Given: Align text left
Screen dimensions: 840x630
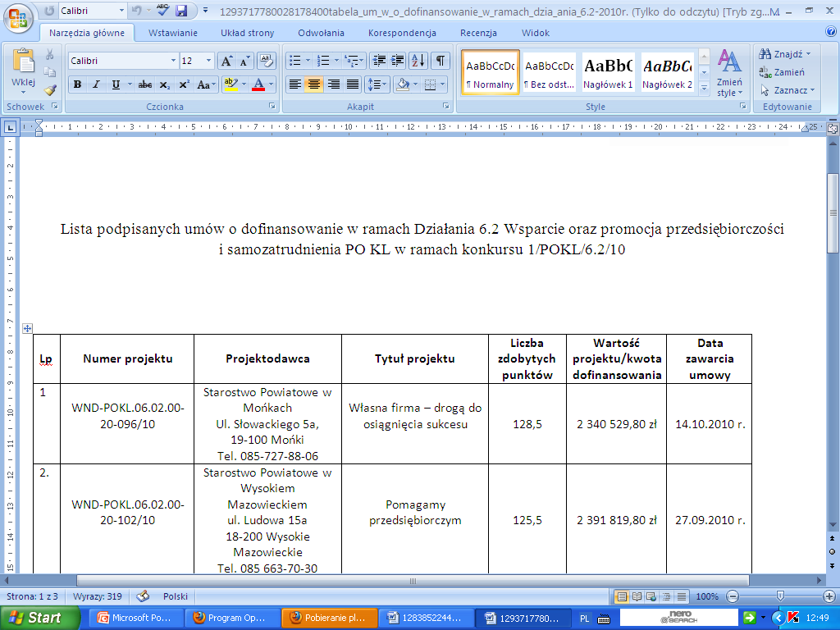Looking at the screenshot, I should (x=294, y=84).
